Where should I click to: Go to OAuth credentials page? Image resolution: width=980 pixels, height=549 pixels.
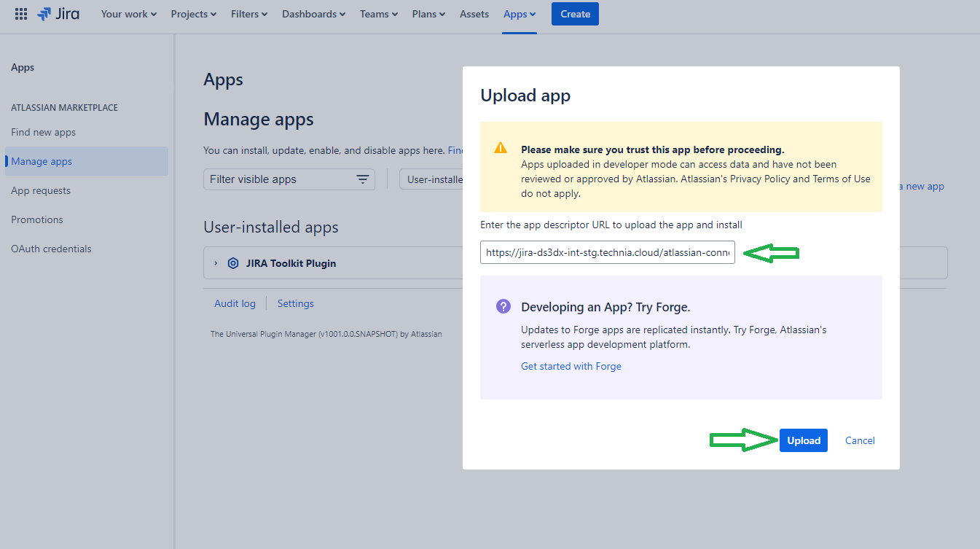coord(51,249)
